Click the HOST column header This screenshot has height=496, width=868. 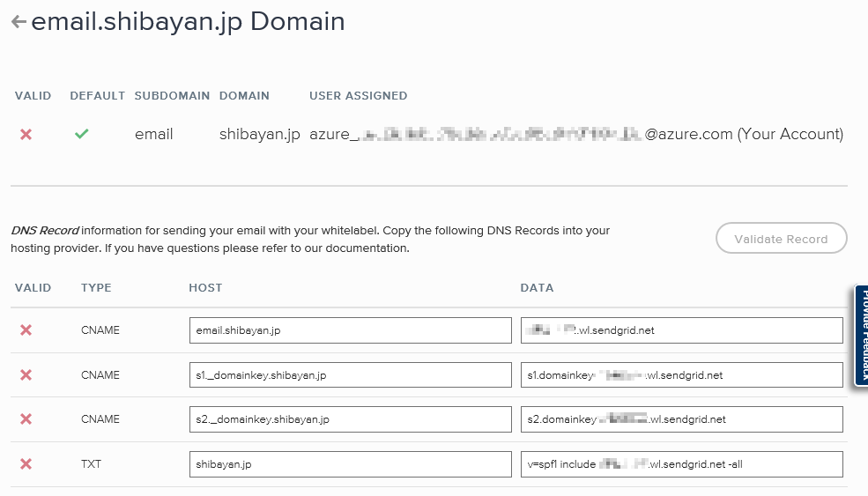[205, 288]
